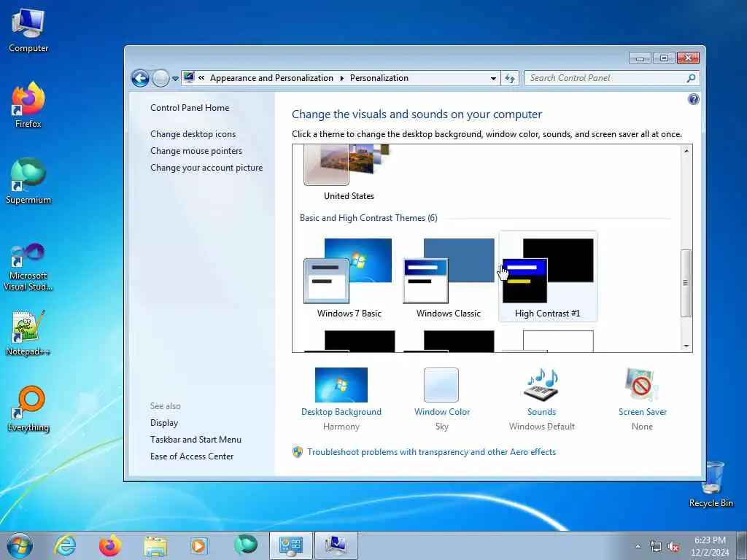Viewport: 747px width, 560px height.
Task: Open Change desktop icons link
Action: point(193,134)
